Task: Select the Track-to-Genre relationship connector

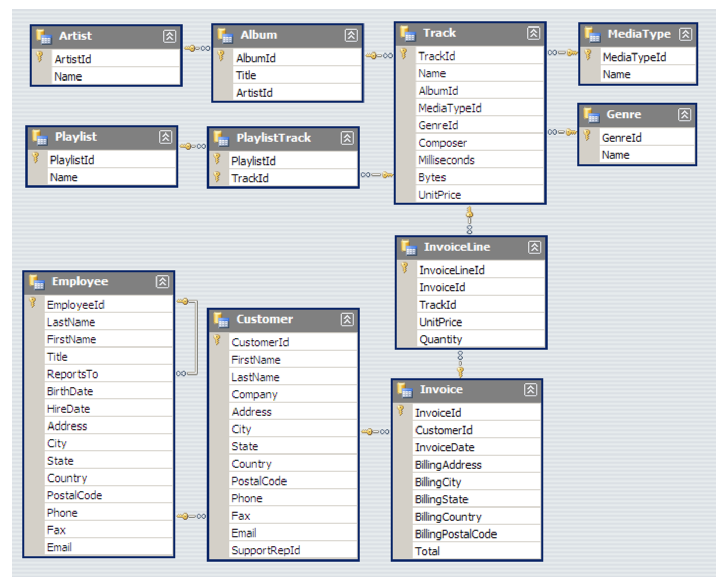Action: [562, 132]
